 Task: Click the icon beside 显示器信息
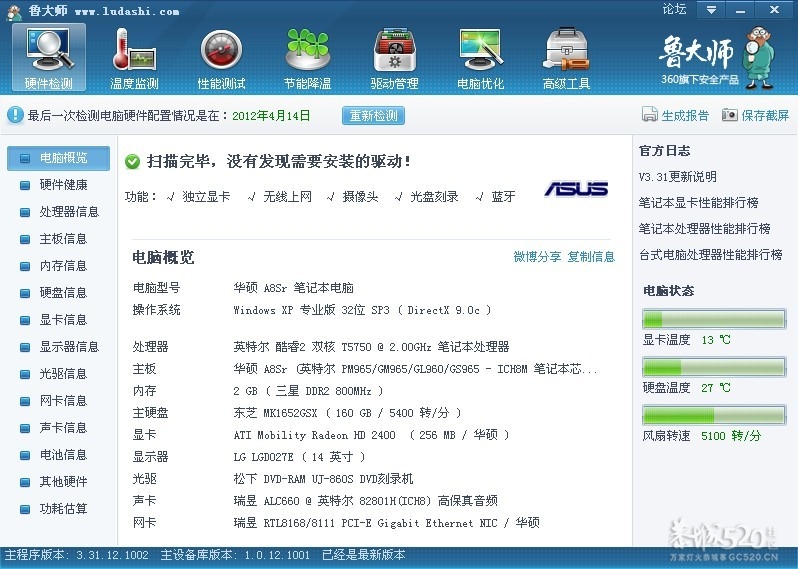24,347
